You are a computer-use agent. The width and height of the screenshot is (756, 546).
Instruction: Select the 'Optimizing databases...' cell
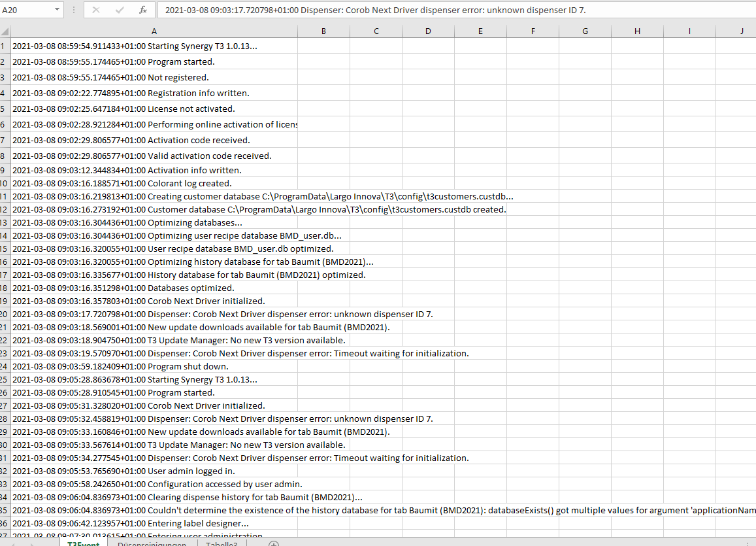click(154, 222)
